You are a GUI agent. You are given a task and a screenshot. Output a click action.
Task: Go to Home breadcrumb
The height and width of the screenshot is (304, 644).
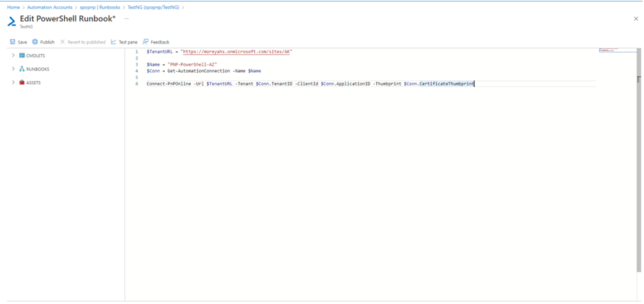tap(13, 8)
